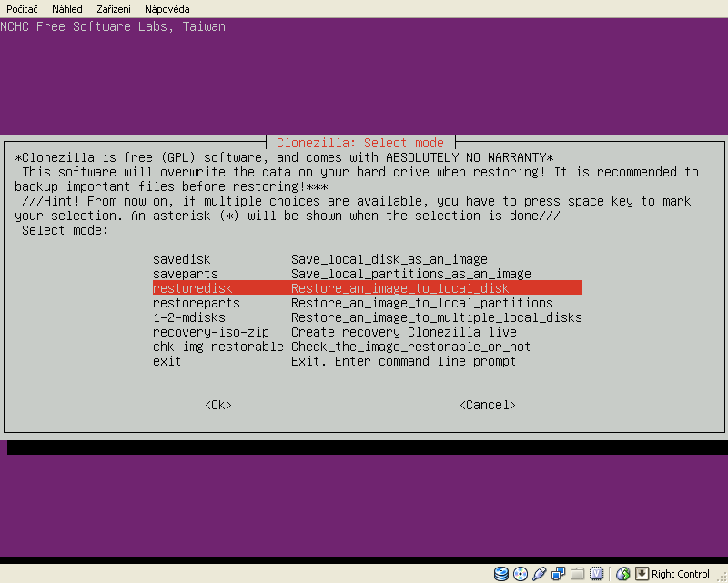Image resolution: width=728 pixels, height=583 pixels.
Task: Click the optical CD/DVD drive icon
Action: tap(520, 574)
